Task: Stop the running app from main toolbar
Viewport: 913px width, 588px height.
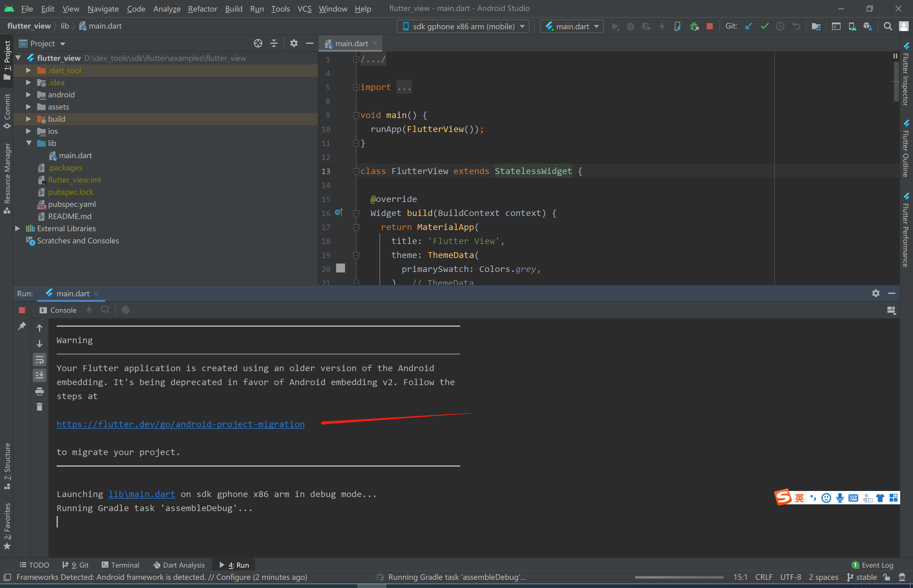Action: (x=710, y=26)
